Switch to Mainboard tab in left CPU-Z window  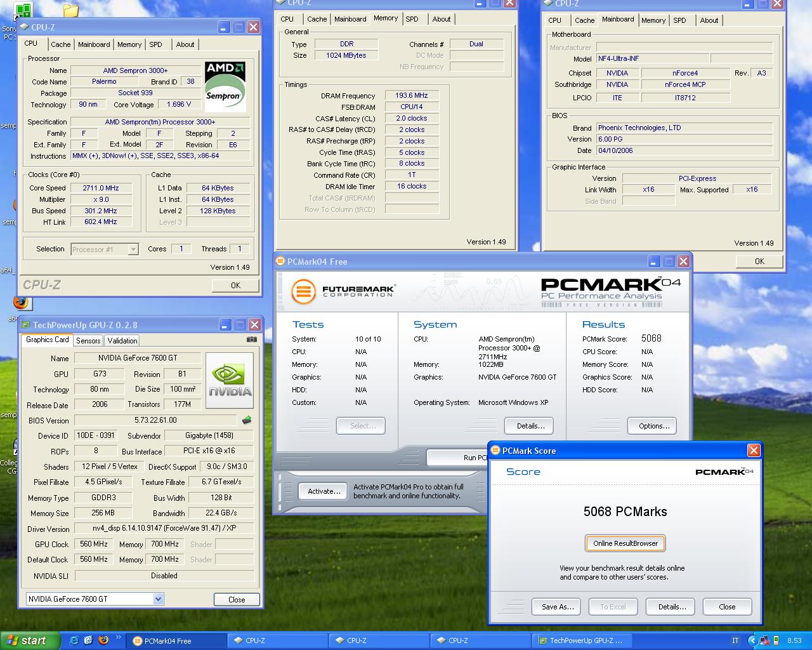pyautogui.click(x=94, y=44)
